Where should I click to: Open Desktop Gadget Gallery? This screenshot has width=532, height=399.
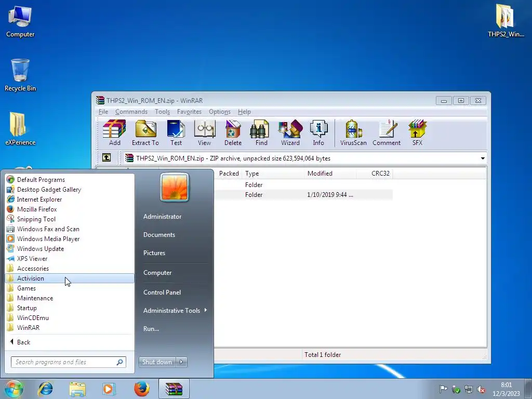pyautogui.click(x=70, y=189)
